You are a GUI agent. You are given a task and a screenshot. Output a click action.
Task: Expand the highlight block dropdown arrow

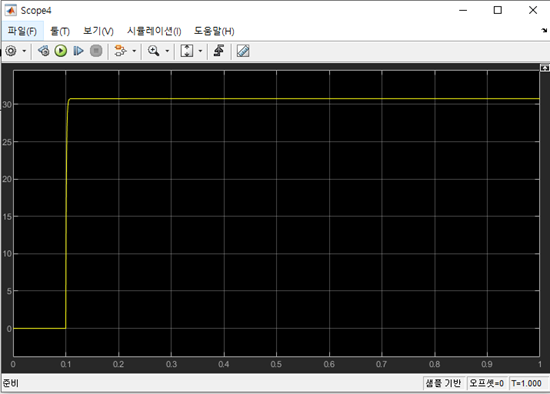pos(134,51)
